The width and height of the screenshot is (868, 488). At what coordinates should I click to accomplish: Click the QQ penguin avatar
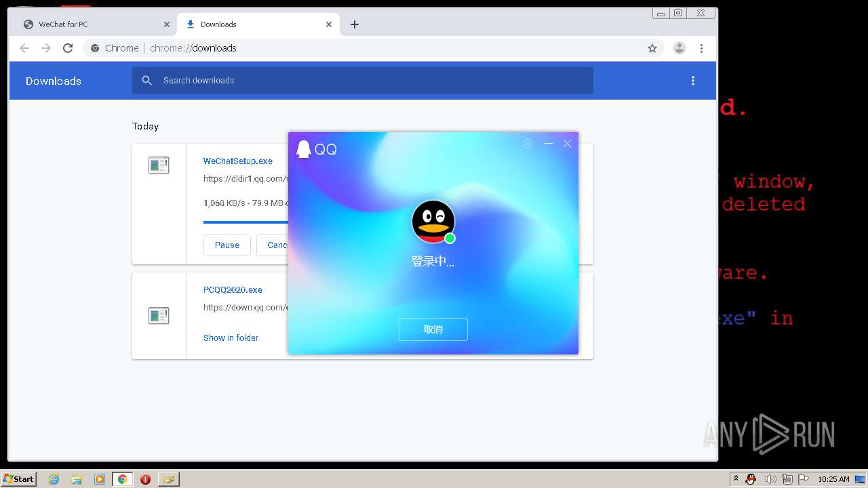(433, 222)
